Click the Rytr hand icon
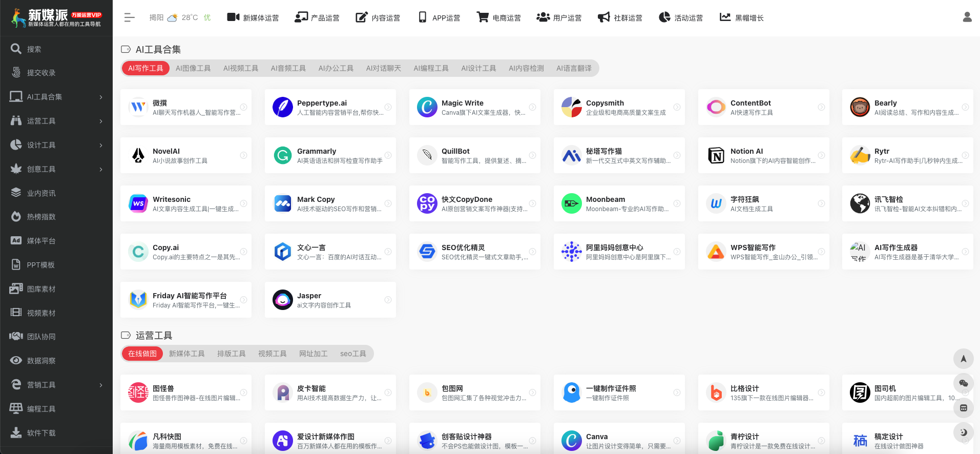Viewport: 980px width, 454px height. tap(860, 155)
